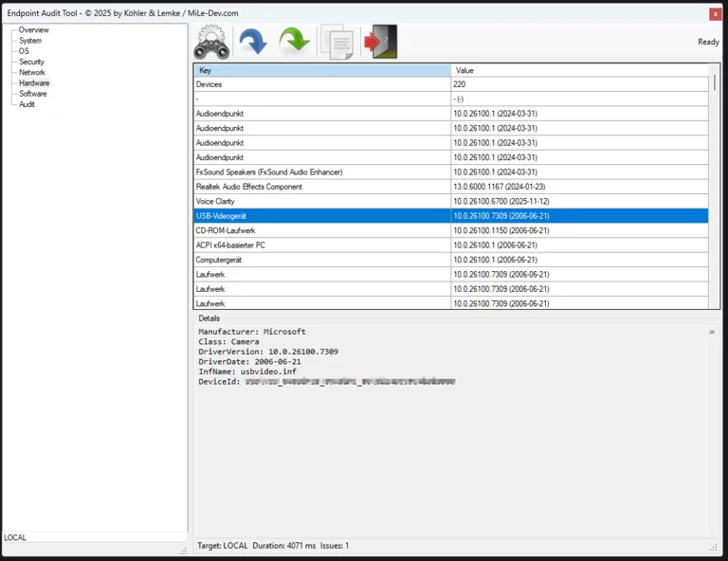Image resolution: width=728 pixels, height=561 pixels.
Task: Select the OS tree item
Action: pos(24,51)
